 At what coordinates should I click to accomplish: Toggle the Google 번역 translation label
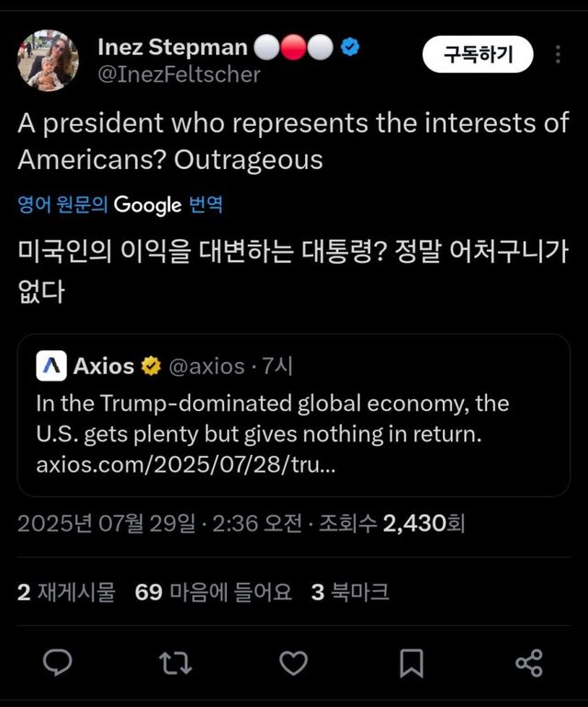pyautogui.click(x=119, y=204)
